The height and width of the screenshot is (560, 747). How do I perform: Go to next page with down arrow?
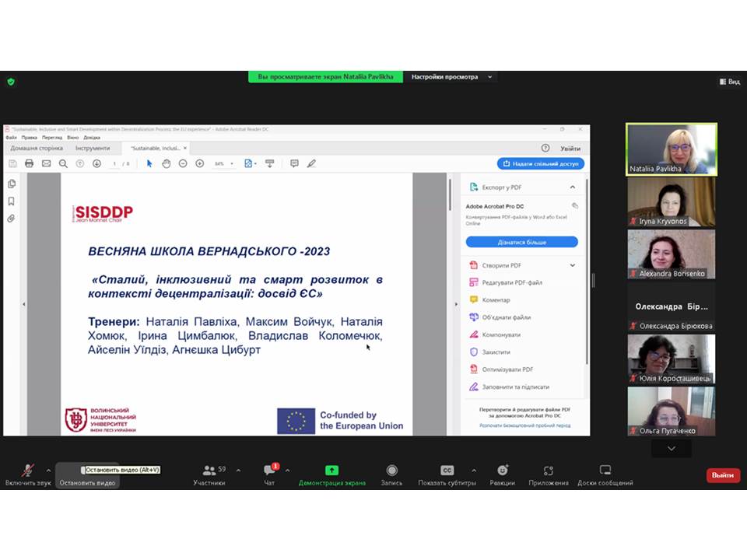click(x=96, y=163)
